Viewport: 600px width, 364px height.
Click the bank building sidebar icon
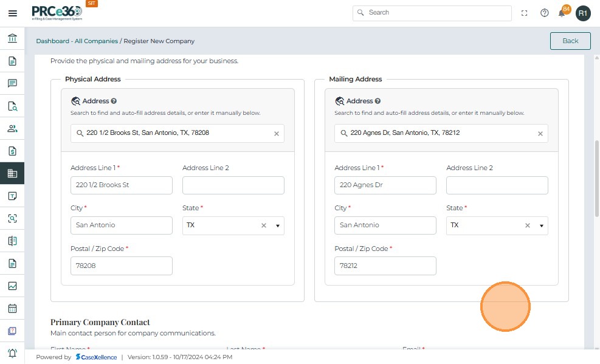pyautogui.click(x=12, y=39)
